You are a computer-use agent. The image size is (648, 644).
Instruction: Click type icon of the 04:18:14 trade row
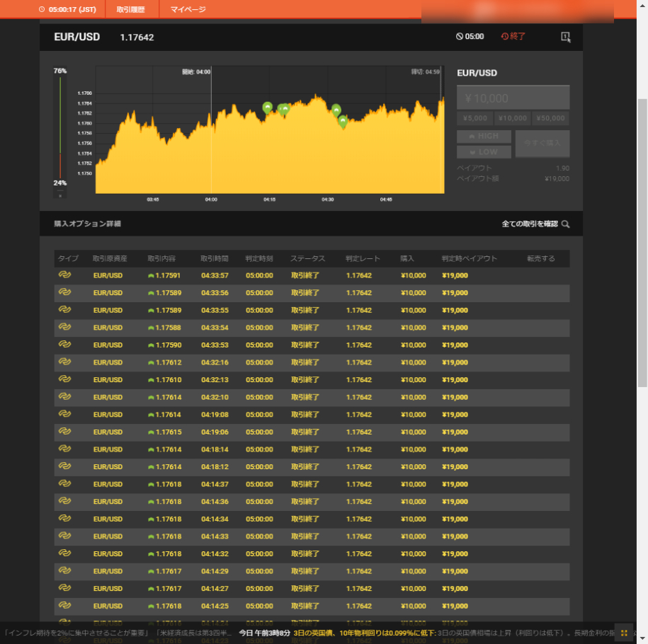[x=64, y=448]
